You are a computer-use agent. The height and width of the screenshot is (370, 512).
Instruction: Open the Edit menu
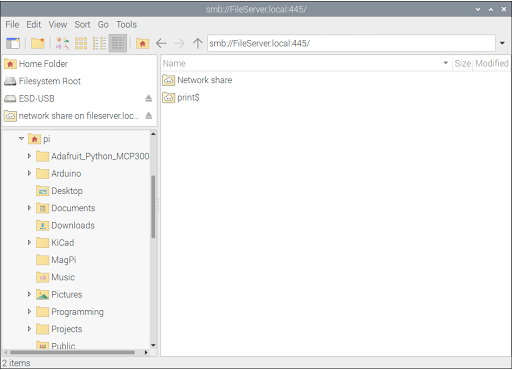click(34, 24)
